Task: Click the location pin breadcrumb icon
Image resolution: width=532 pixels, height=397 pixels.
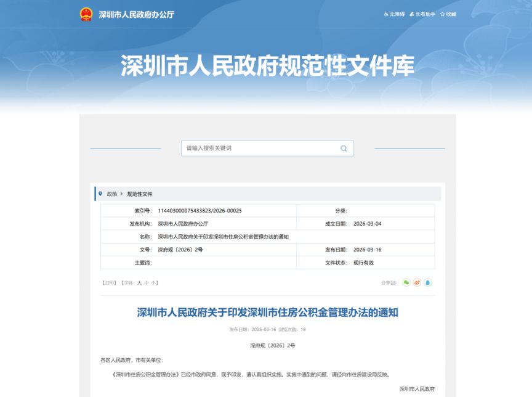Action: tap(100, 194)
